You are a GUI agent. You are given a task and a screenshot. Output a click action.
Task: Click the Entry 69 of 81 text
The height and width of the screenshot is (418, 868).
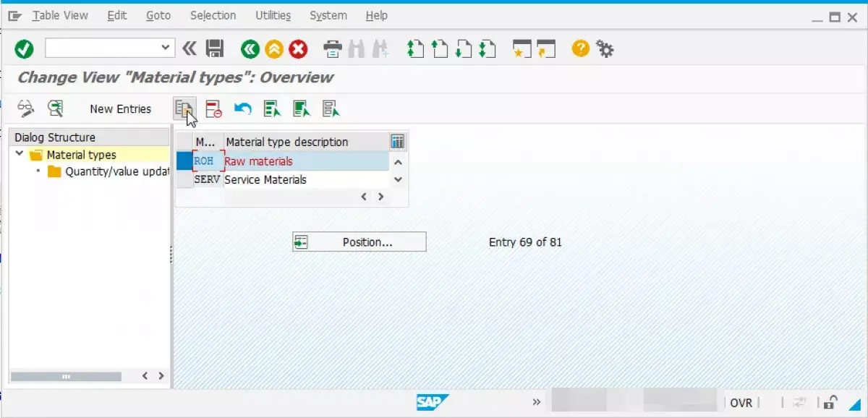(525, 242)
